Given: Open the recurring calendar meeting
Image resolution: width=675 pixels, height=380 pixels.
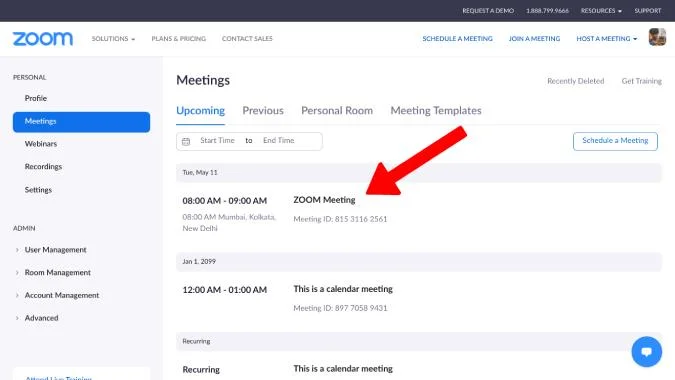Looking at the screenshot, I should tap(343, 368).
